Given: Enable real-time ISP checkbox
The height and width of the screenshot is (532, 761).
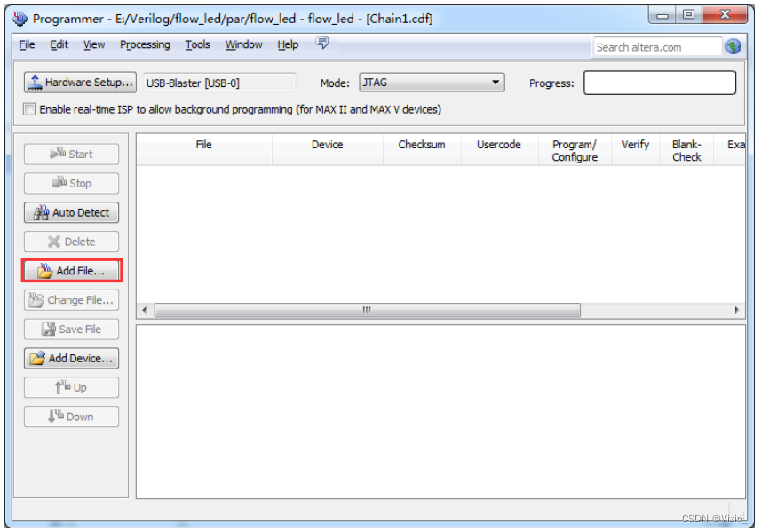Looking at the screenshot, I should (29, 109).
